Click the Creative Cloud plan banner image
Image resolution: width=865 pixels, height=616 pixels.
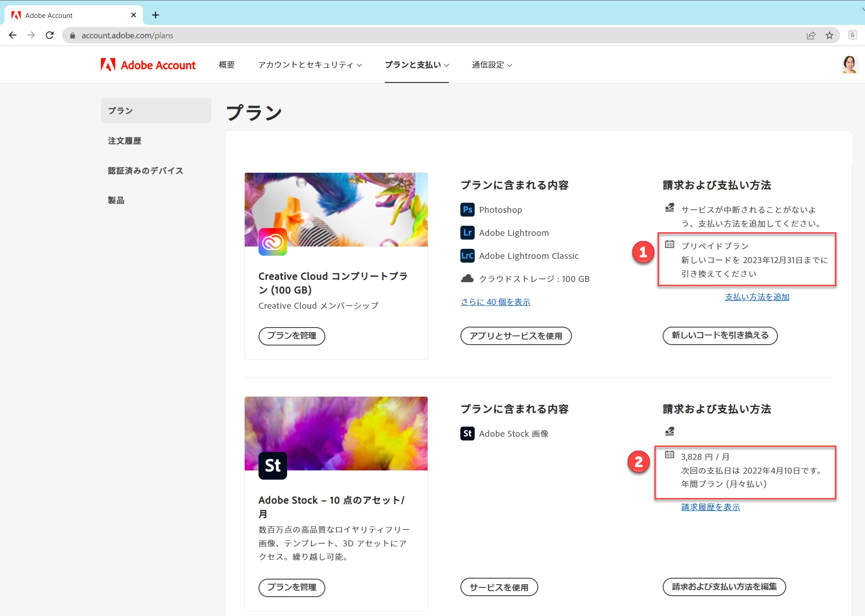pos(336,210)
